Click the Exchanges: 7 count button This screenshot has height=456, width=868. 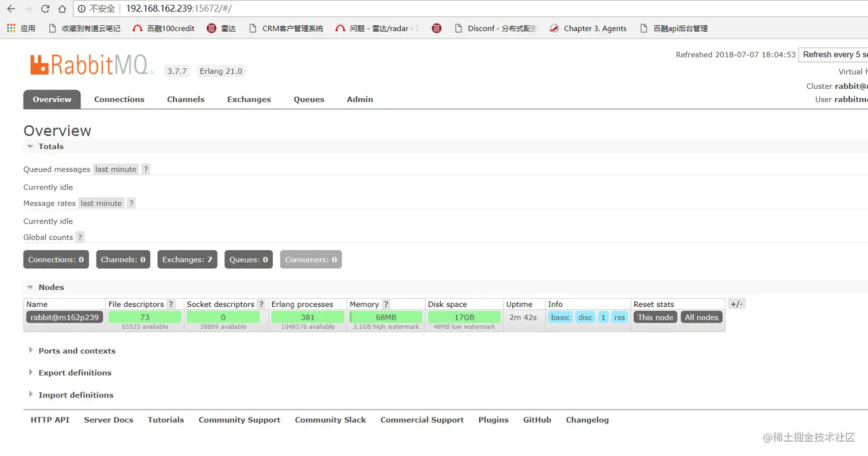click(187, 259)
